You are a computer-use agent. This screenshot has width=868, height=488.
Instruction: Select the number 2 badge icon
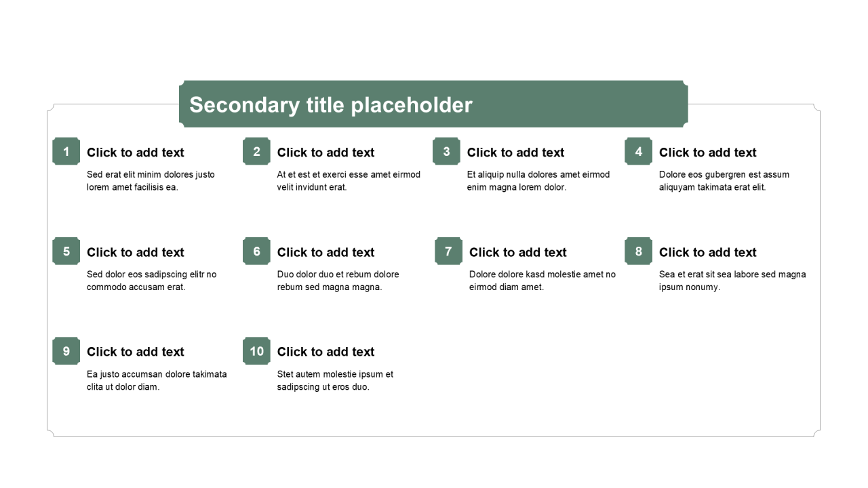click(x=256, y=151)
